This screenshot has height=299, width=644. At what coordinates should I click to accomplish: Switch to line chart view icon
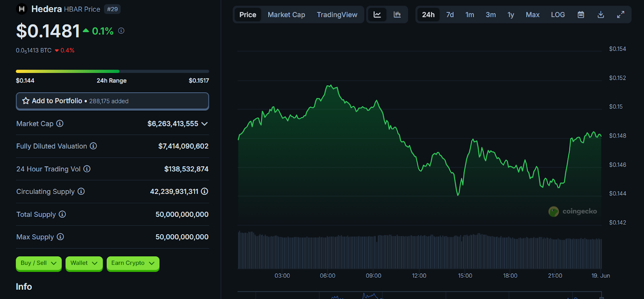click(x=377, y=15)
